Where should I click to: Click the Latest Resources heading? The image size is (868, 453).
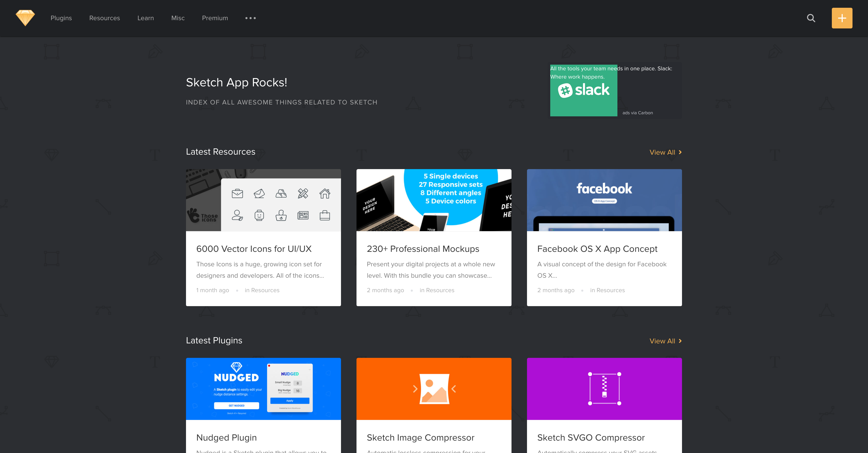point(220,152)
